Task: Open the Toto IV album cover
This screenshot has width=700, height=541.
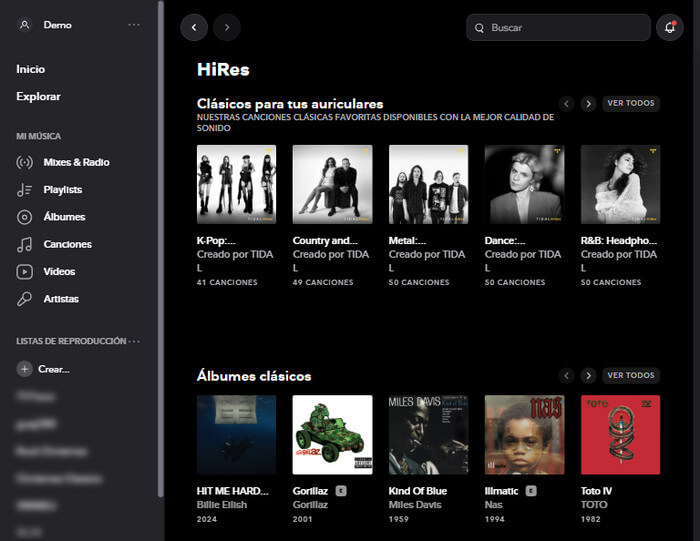Action: [x=620, y=435]
